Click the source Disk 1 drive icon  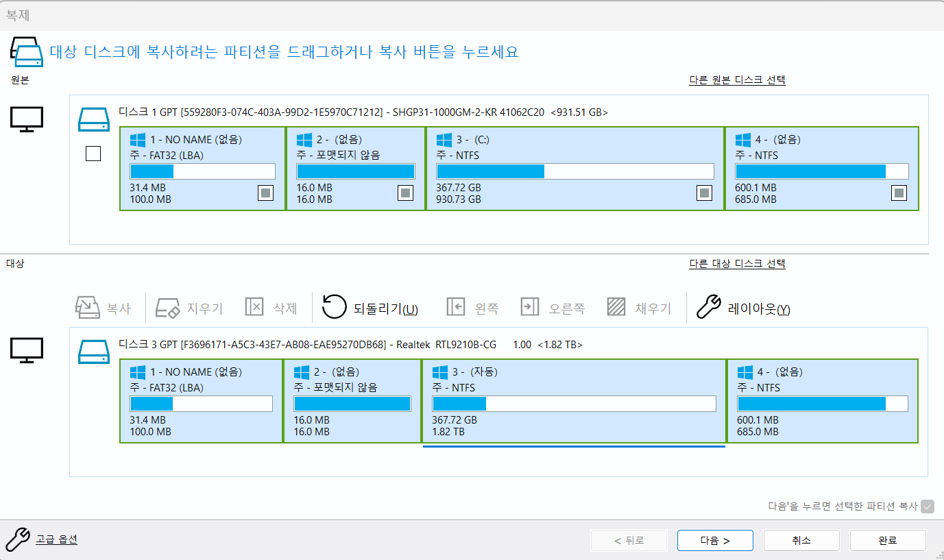point(93,119)
